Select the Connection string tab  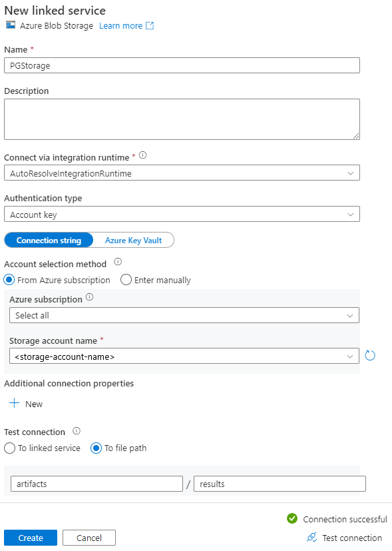(x=48, y=240)
